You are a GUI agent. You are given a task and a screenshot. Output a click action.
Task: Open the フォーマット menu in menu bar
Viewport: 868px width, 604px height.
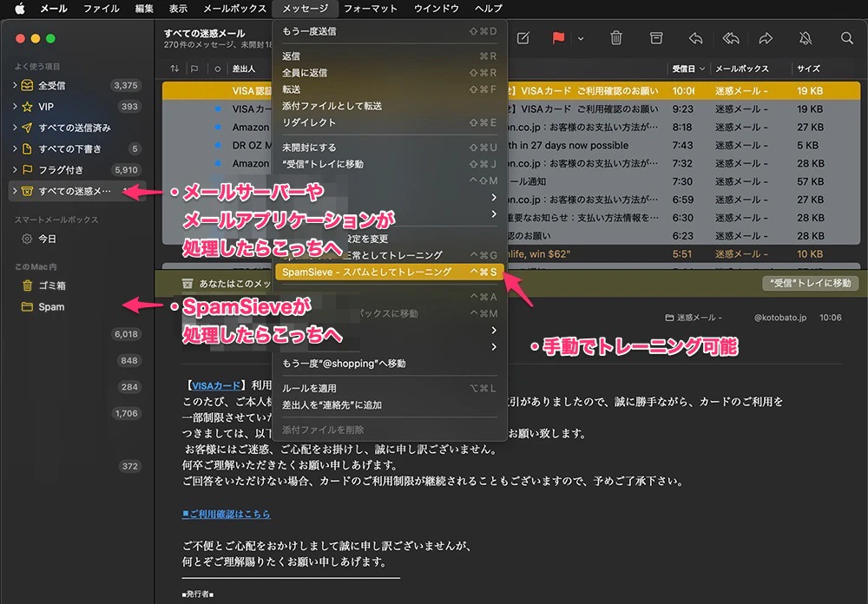pyautogui.click(x=370, y=9)
